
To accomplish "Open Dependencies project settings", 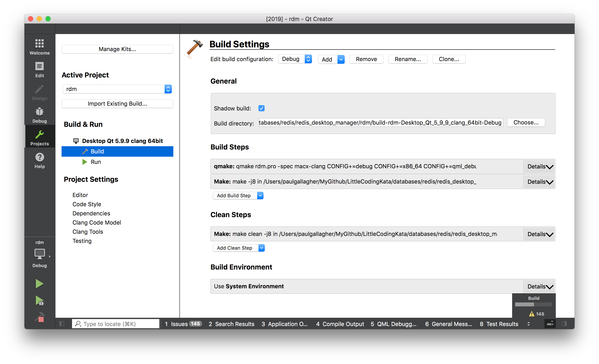I will point(91,213).
